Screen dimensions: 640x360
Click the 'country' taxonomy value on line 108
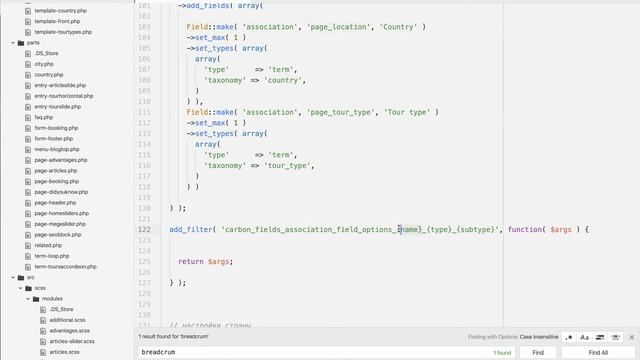[283, 80]
